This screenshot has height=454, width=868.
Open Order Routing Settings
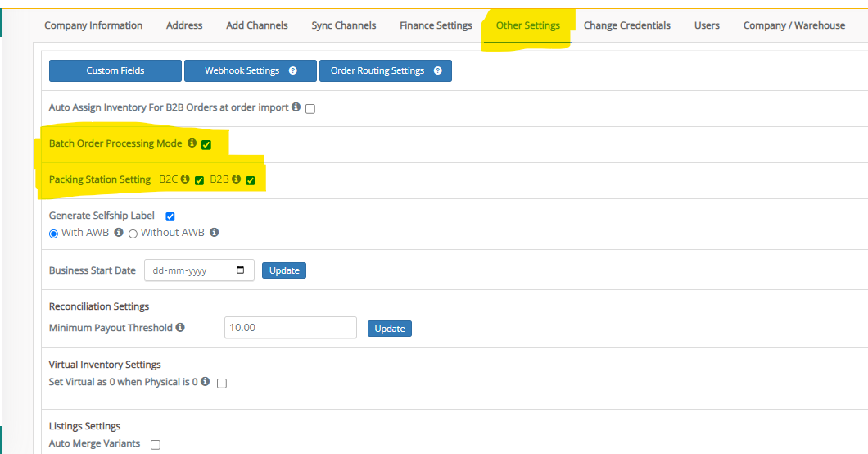tap(386, 70)
